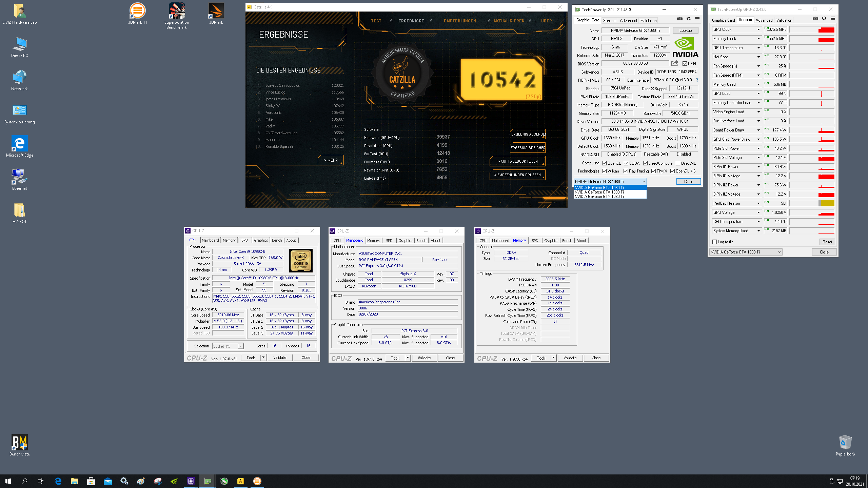
Task: Click the Microsoft Store taskbar icon
Action: 91,481
